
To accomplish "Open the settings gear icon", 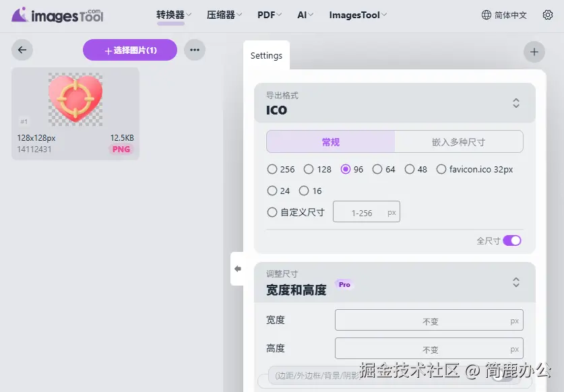I will [549, 15].
